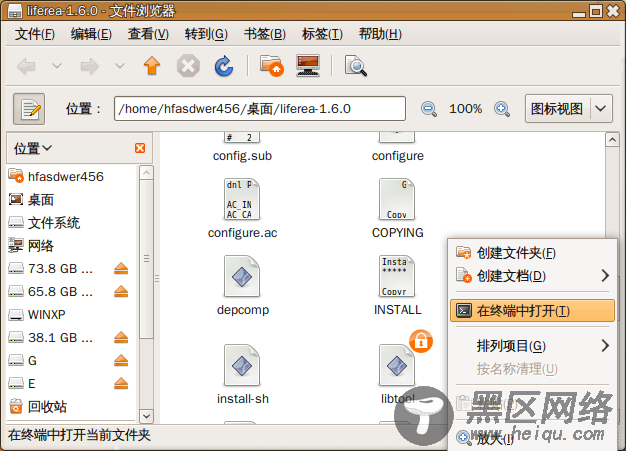Open the 图标视图 view mode dropdown
The width and height of the screenshot is (626, 451).
[569, 109]
